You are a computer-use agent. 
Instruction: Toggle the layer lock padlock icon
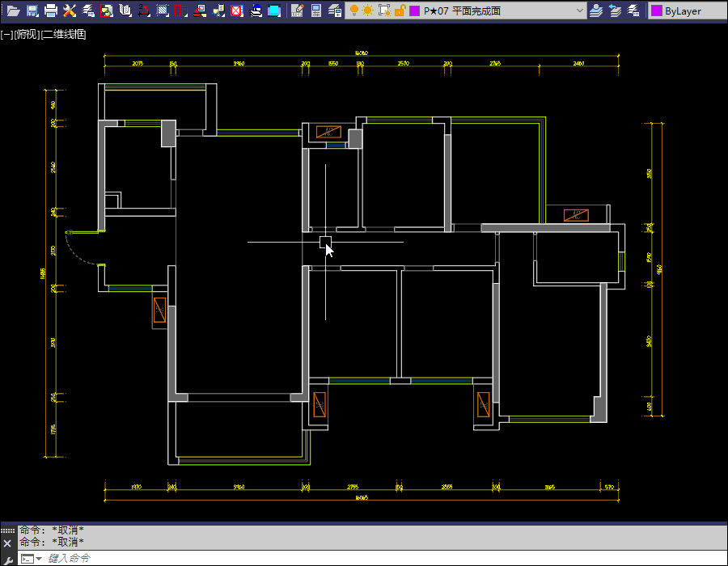point(400,11)
